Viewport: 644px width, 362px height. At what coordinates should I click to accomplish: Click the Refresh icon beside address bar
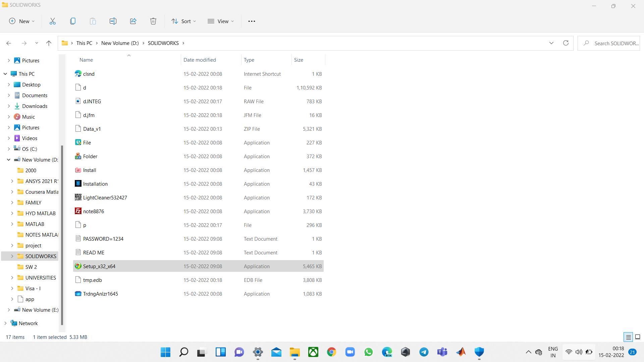(x=566, y=43)
